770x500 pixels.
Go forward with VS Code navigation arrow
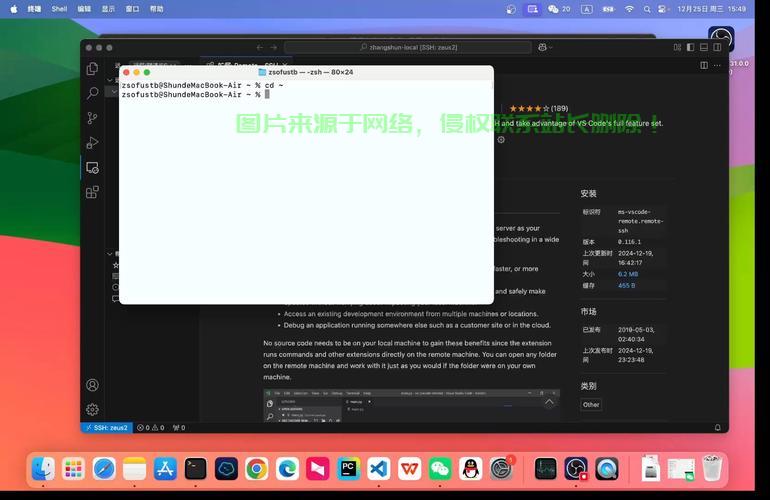(x=274, y=48)
